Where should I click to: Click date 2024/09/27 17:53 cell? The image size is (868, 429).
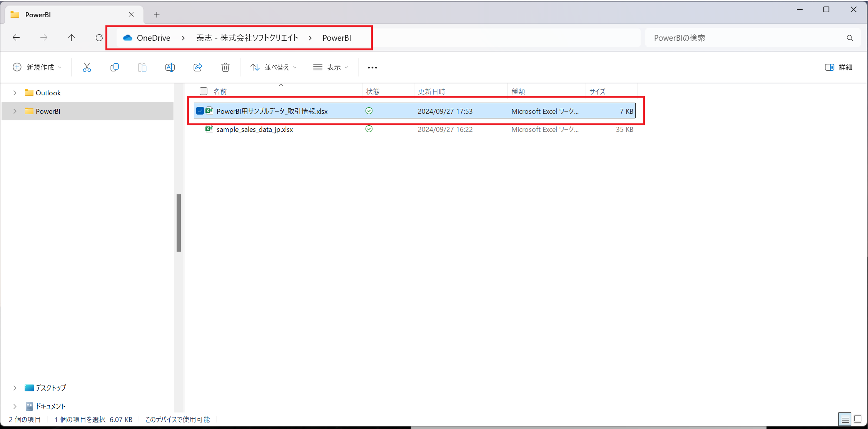[445, 111]
